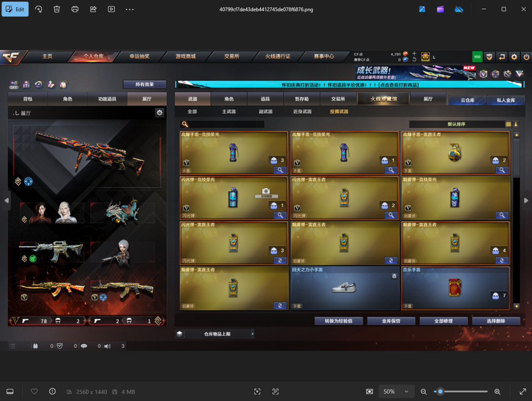Screen dimensions: 532x401
Task: Click the Photos print icon
Action: (x=75, y=9)
